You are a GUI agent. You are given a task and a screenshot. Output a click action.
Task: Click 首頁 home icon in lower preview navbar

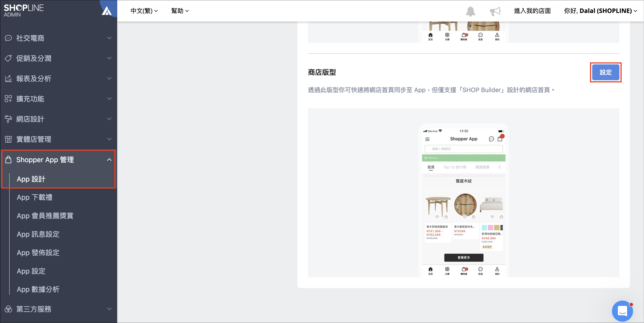[x=430, y=269]
